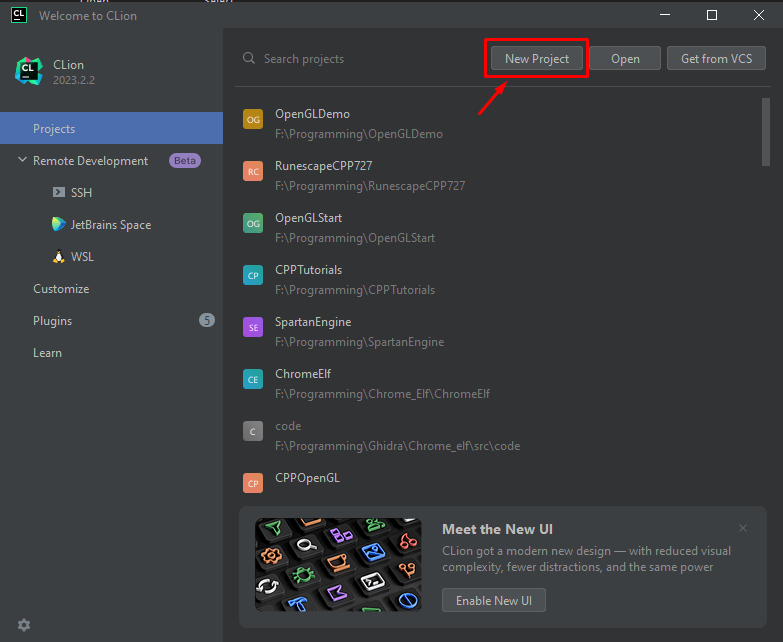Click path F:\Programming\SpartanEngine
This screenshot has width=783, height=642.
pos(360,342)
